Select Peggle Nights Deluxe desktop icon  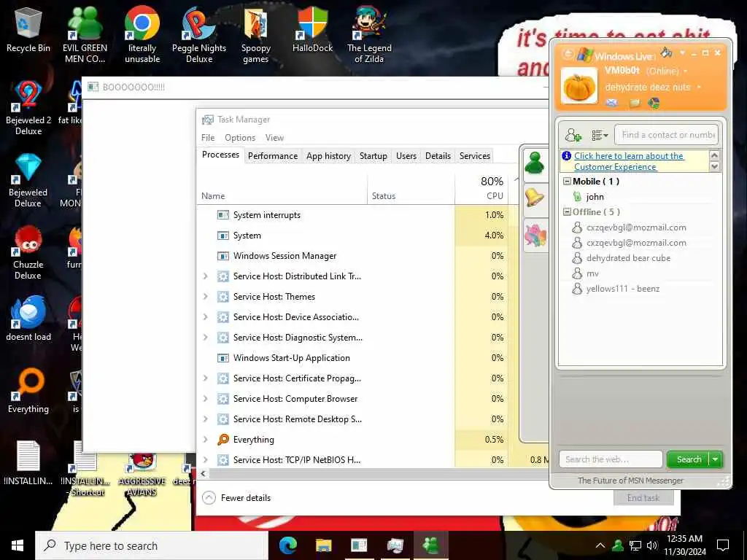(x=199, y=35)
